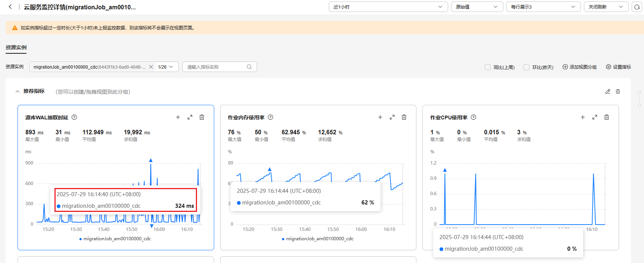Select the 资源实例 tab
This screenshot has width=644, height=263.
pyautogui.click(x=16, y=47)
